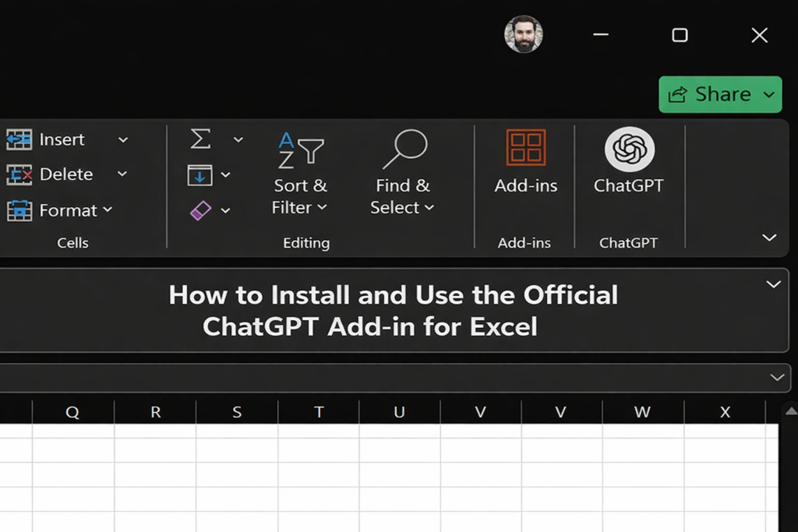
Task: Collapse the ribbon with the chevron
Action: (769, 238)
